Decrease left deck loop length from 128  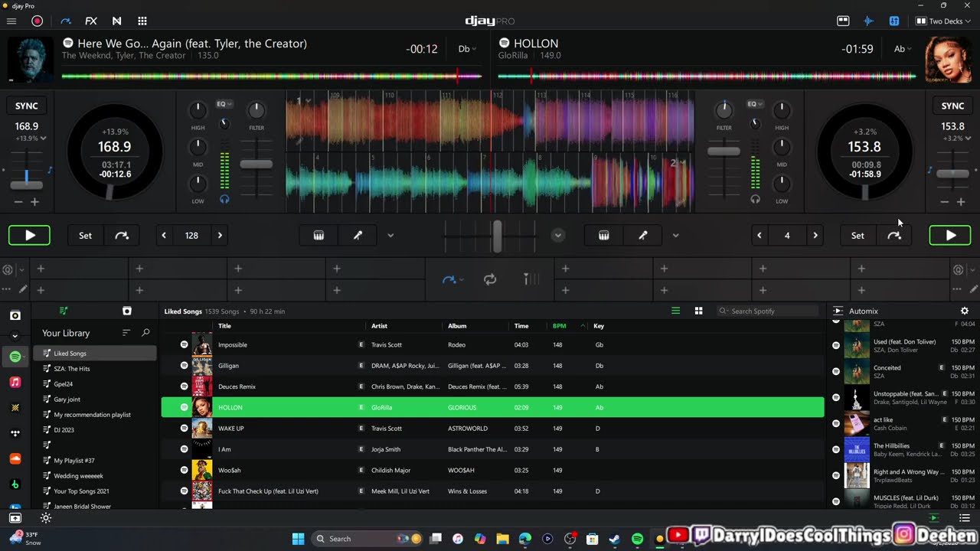(x=164, y=236)
